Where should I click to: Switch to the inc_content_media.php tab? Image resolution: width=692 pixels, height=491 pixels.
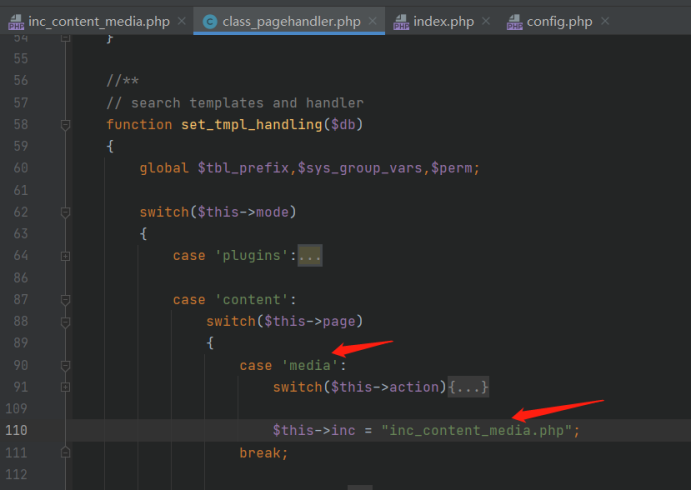(99, 21)
